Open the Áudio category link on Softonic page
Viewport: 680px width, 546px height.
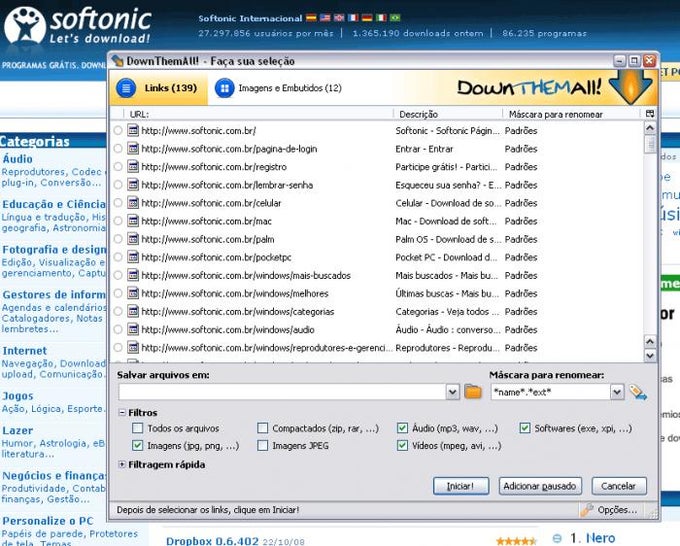coord(17,159)
